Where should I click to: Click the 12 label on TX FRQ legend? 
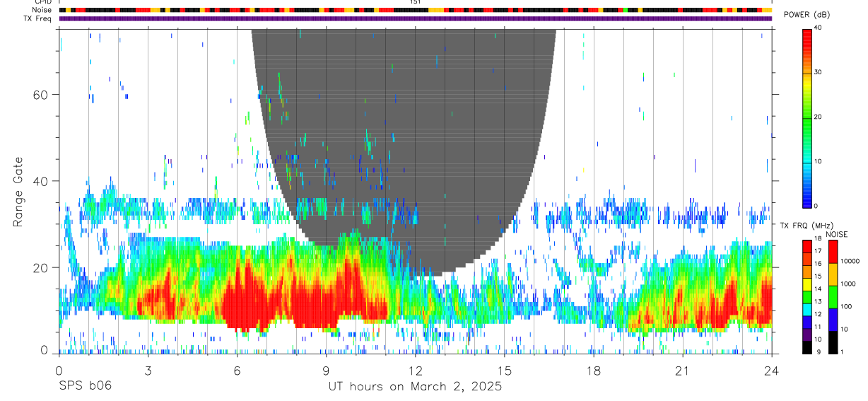(x=817, y=314)
